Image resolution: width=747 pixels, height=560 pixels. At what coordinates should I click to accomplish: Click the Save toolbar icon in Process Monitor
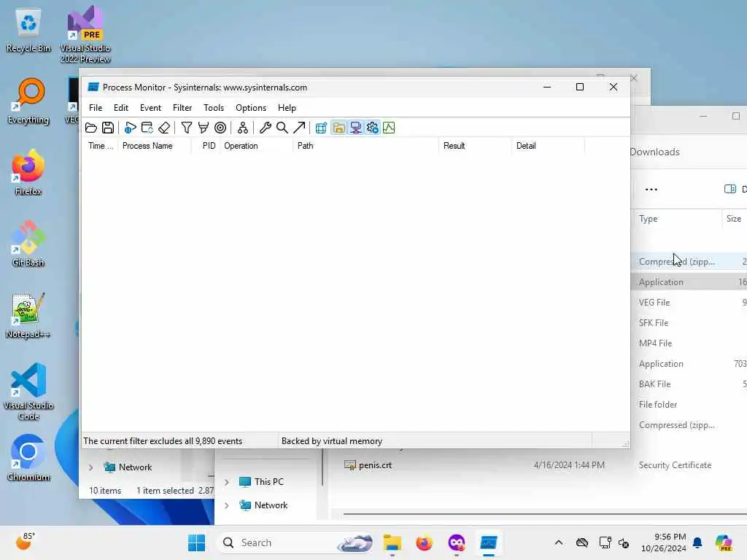(x=108, y=128)
